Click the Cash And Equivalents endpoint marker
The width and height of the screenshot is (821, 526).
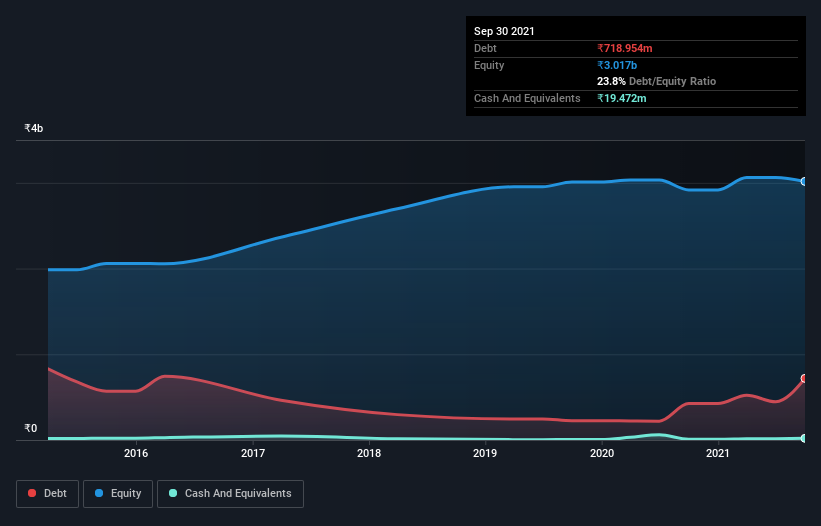coord(804,438)
